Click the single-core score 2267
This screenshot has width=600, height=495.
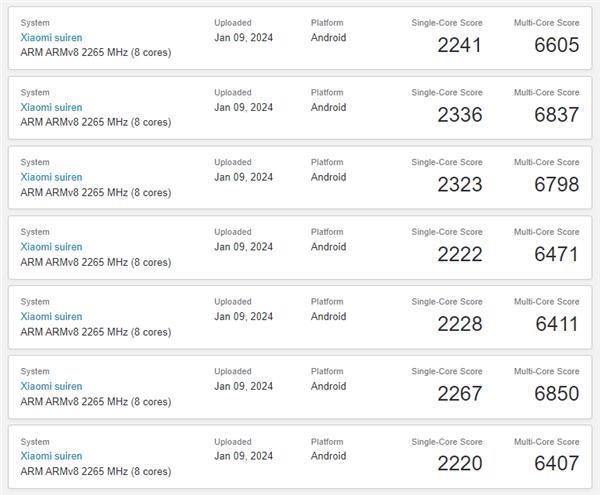pos(459,394)
